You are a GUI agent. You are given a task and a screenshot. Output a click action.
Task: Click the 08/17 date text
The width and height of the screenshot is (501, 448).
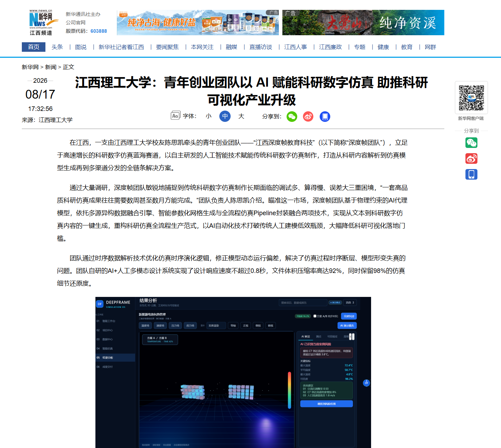point(40,94)
